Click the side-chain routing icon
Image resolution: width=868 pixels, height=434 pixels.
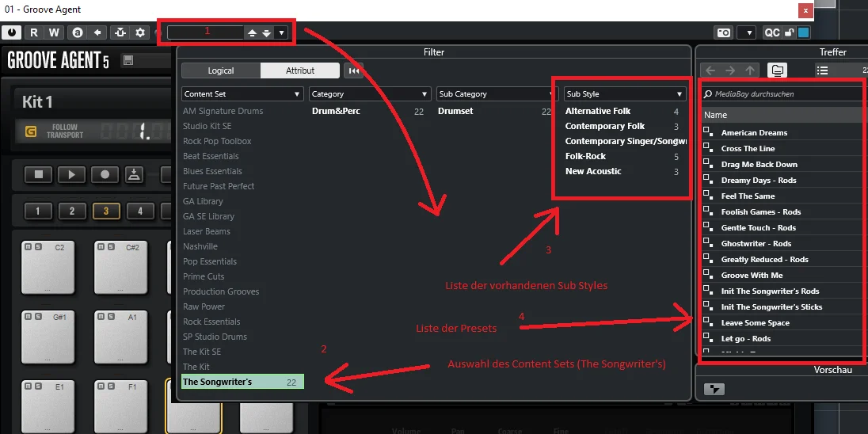point(120,32)
